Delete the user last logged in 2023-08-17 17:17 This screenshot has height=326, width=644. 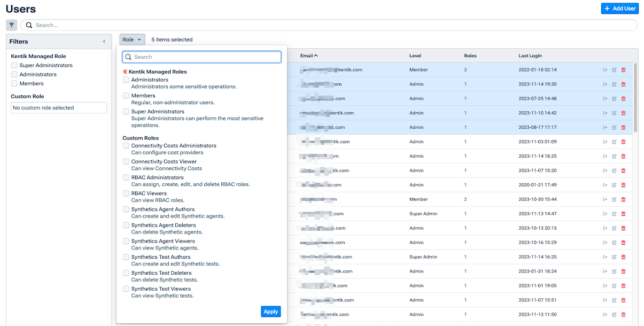tap(623, 128)
